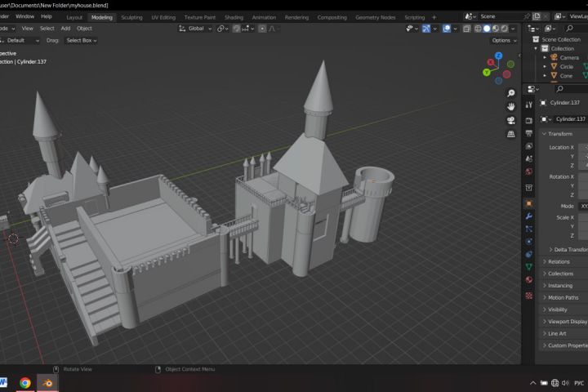Screen dimensions: 588x392
Task: Expand the Relations panel
Action: click(x=559, y=261)
